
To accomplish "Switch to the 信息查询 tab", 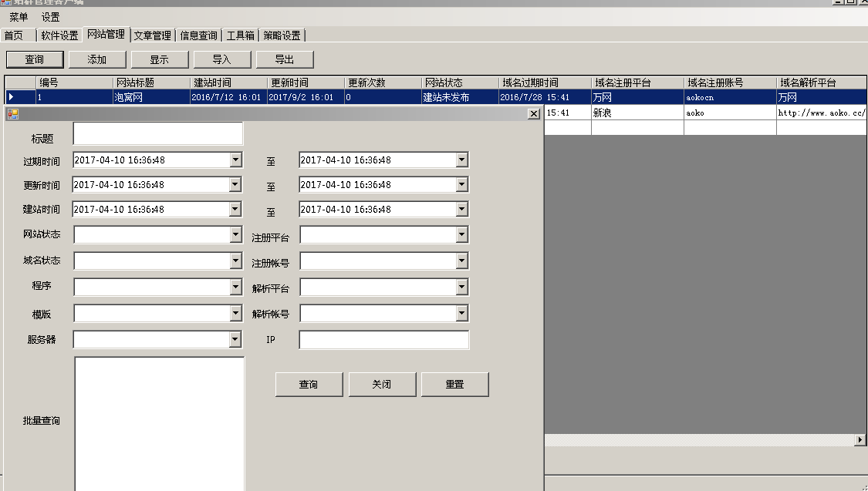I will 198,35.
